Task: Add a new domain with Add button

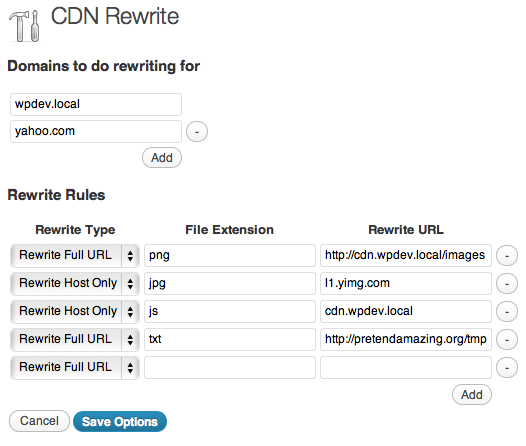Action: [x=162, y=158]
